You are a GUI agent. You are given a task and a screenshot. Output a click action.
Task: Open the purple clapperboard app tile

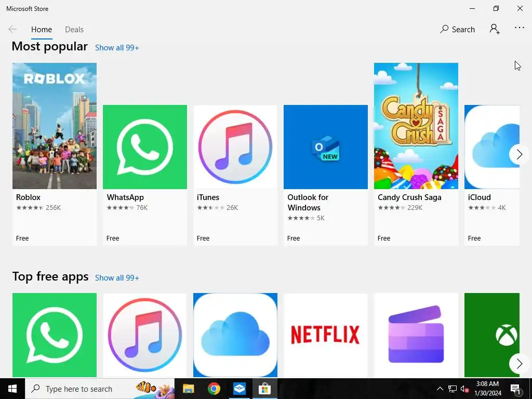(416, 335)
